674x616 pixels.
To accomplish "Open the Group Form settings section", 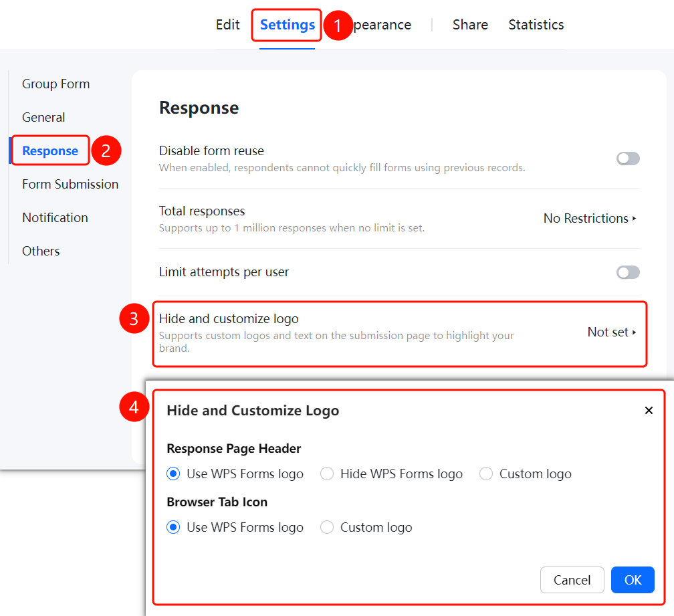I will (x=56, y=84).
